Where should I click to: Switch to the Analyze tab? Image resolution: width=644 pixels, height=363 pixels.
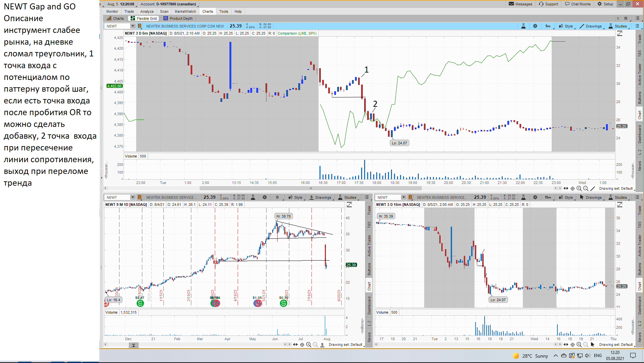pos(147,11)
